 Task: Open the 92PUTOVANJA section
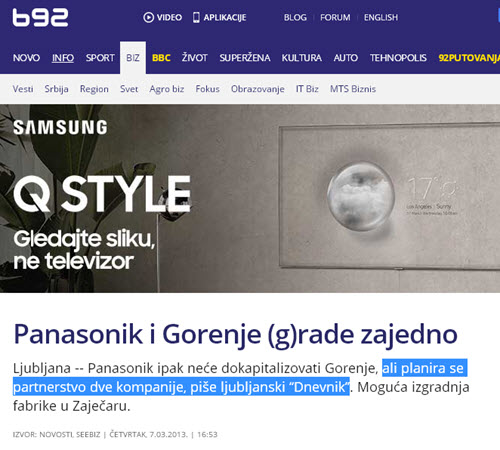(469, 58)
